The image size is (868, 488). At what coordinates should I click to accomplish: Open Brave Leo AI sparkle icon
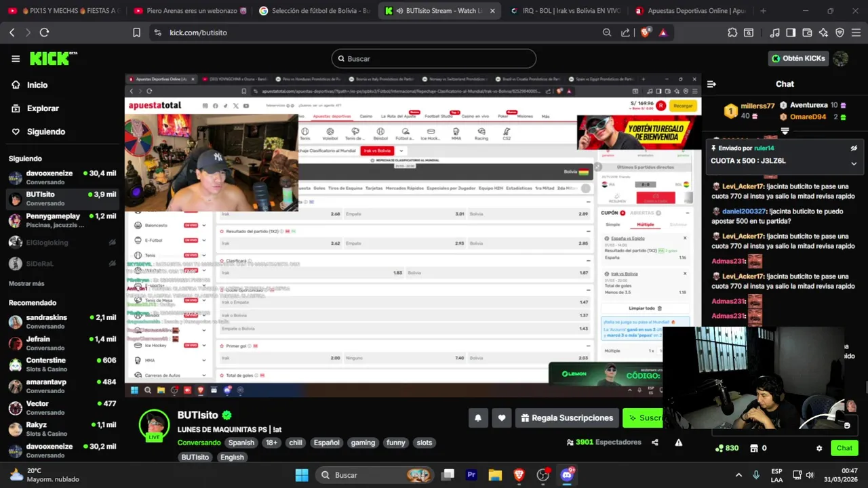(x=823, y=33)
